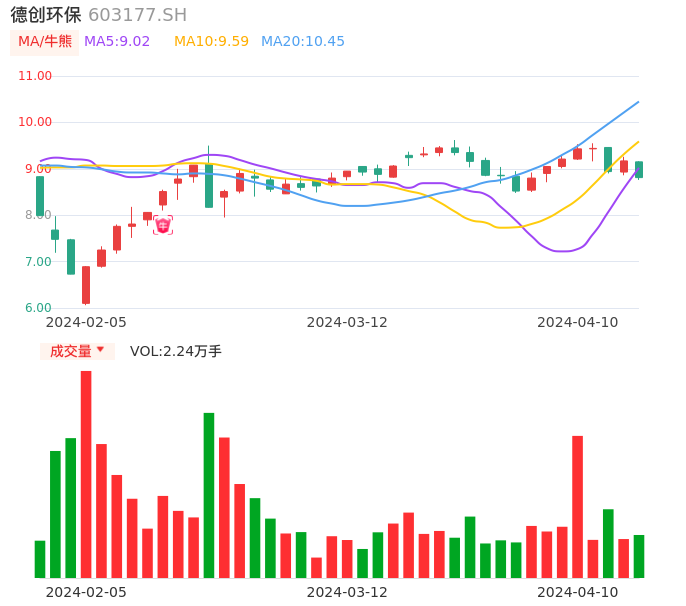Select the blue MA20:10.45 legend label

303,42
